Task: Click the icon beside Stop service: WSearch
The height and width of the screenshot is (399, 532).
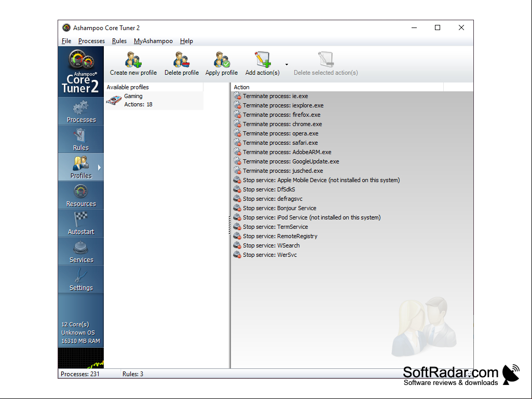Action: pos(237,245)
